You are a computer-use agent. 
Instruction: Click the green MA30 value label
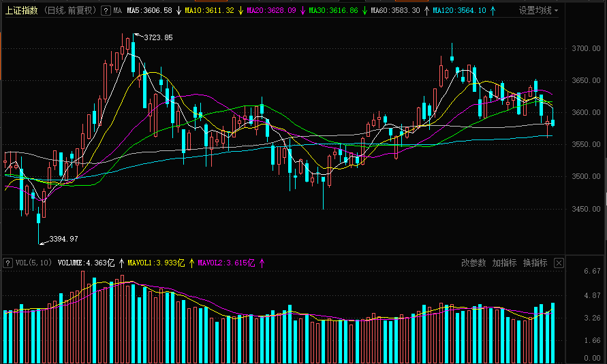click(333, 11)
